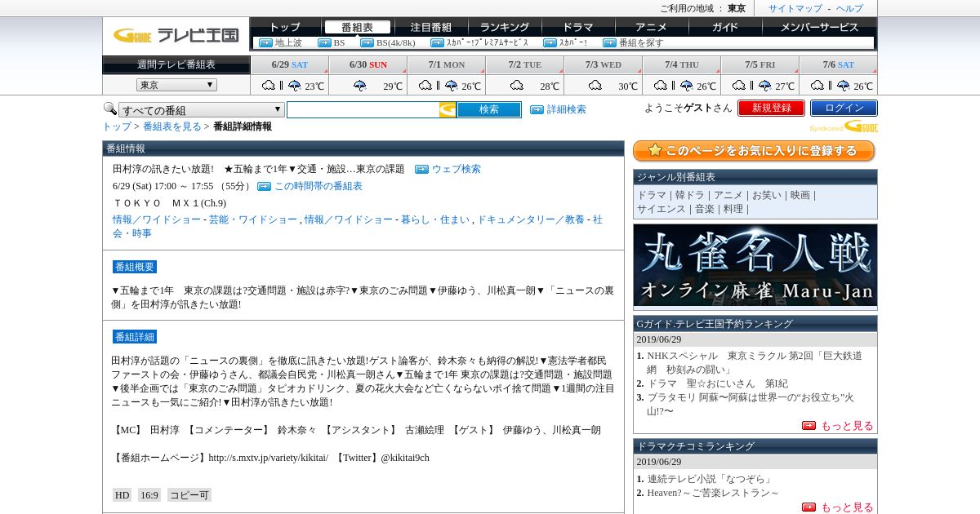Image resolution: width=980 pixels, height=514 pixels.
Task: Click the 芸能・ワイドショー genre link
Action: pyautogui.click(x=253, y=219)
